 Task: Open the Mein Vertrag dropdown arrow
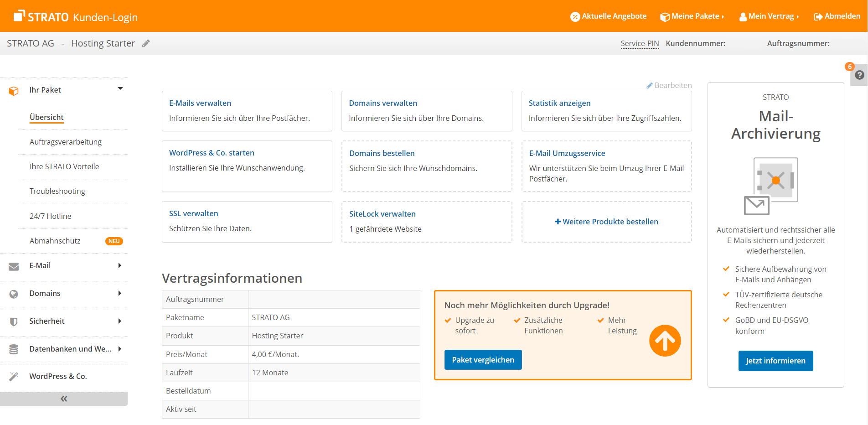798,17
